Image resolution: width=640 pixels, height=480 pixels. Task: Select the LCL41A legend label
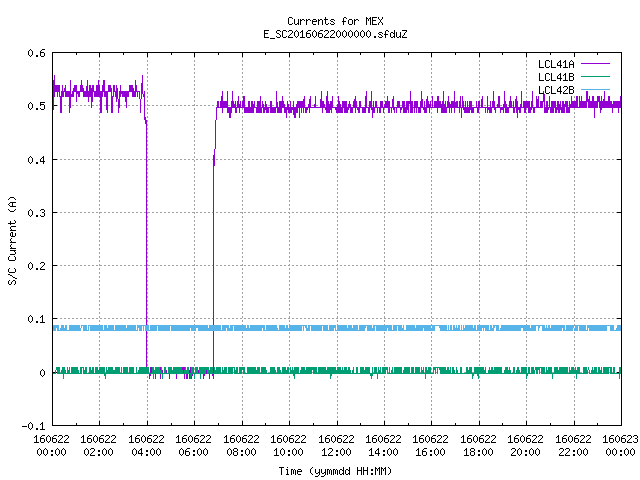(556, 64)
